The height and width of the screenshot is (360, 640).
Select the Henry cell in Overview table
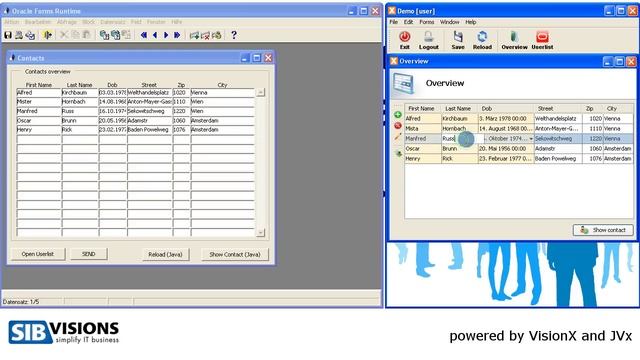point(423,159)
